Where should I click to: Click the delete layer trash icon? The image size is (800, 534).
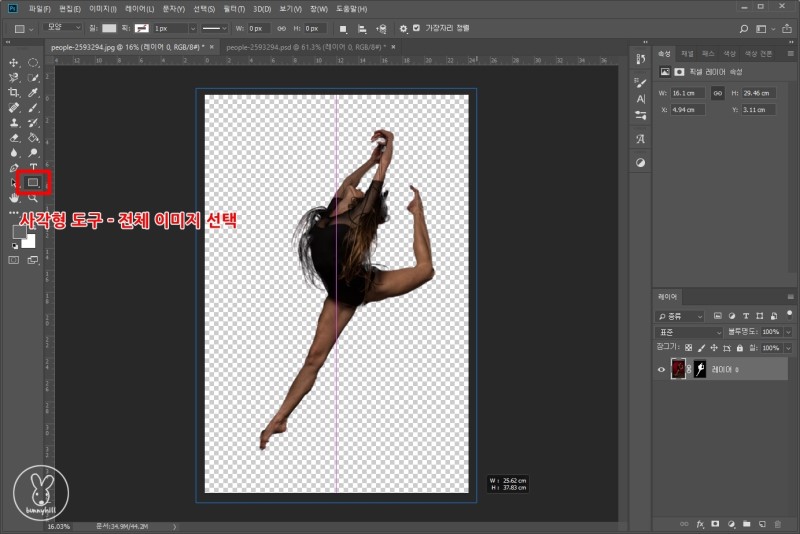click(777, 523)
